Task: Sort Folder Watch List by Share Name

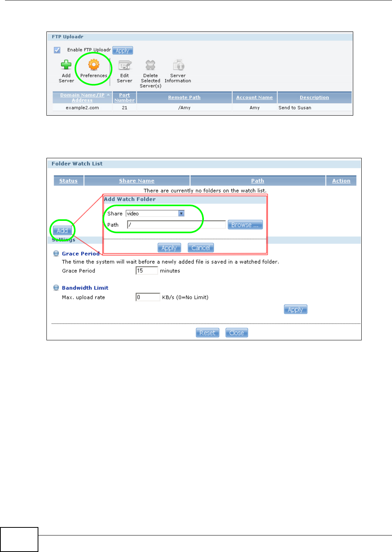Action: pos(137,181)
